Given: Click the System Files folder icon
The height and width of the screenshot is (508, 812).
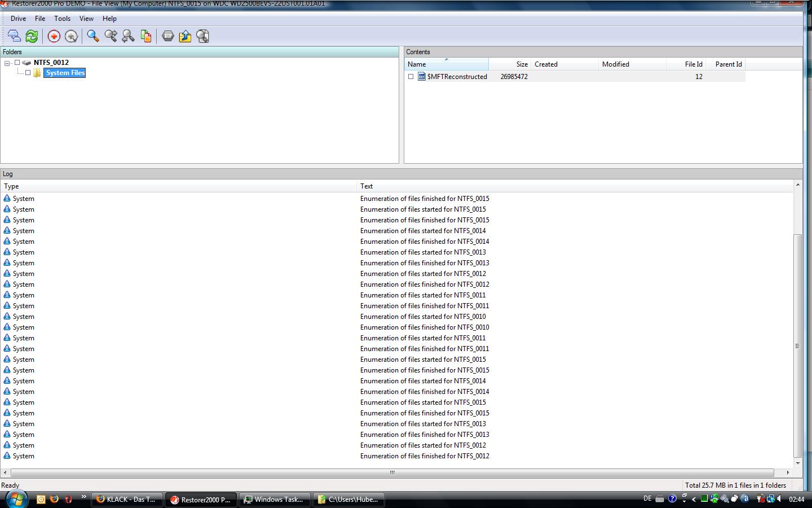Looking at the screenshot, I should 37,73.
